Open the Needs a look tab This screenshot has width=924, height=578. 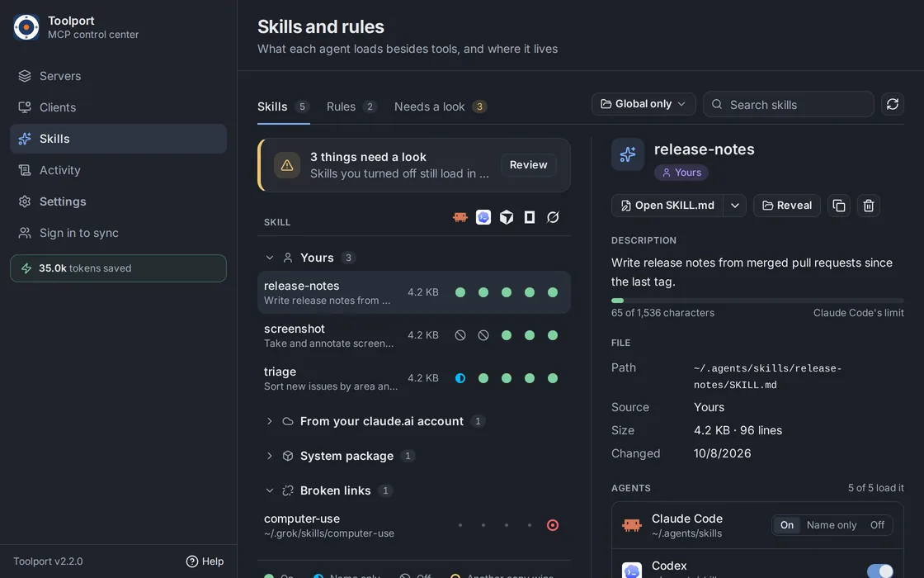coord(441,107)
